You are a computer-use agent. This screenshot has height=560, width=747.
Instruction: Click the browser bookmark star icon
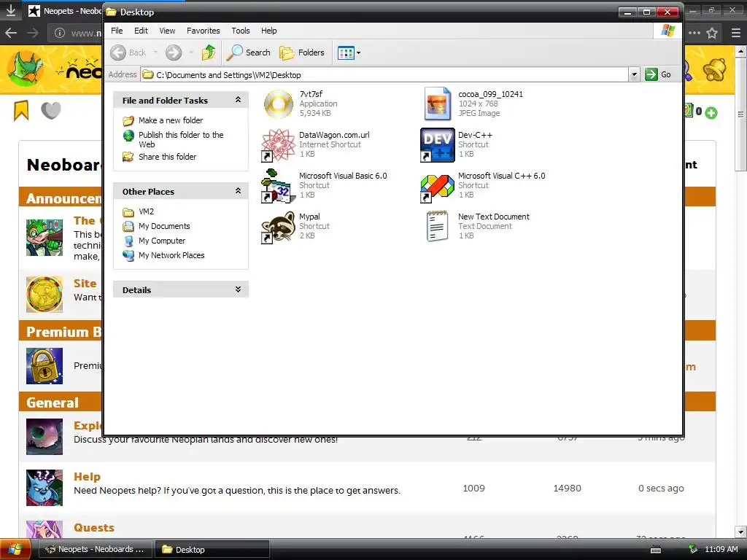pos(712,33)
